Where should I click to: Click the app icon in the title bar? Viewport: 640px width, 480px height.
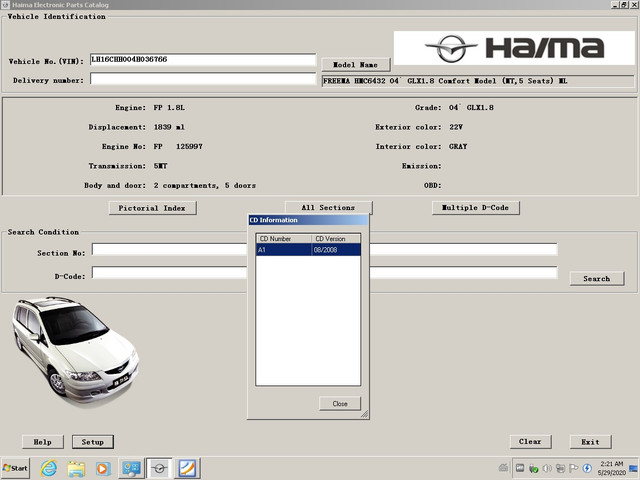coord(5,5)
